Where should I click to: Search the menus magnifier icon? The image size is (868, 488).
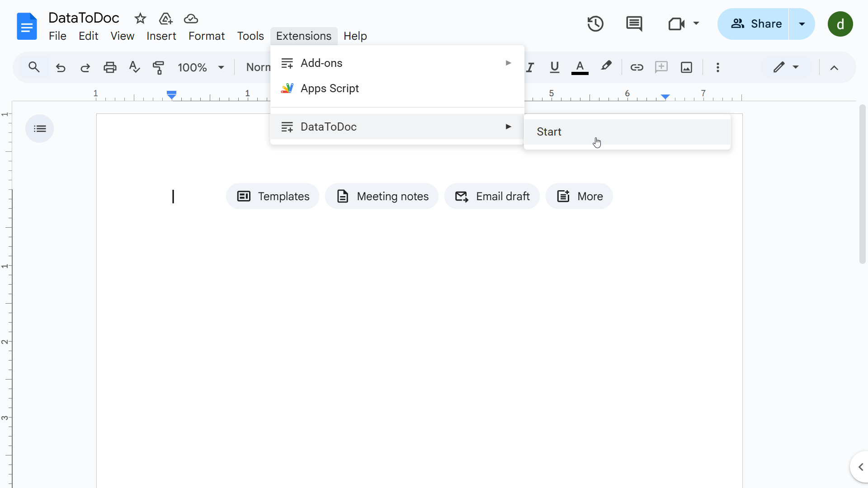pos(34,67)
